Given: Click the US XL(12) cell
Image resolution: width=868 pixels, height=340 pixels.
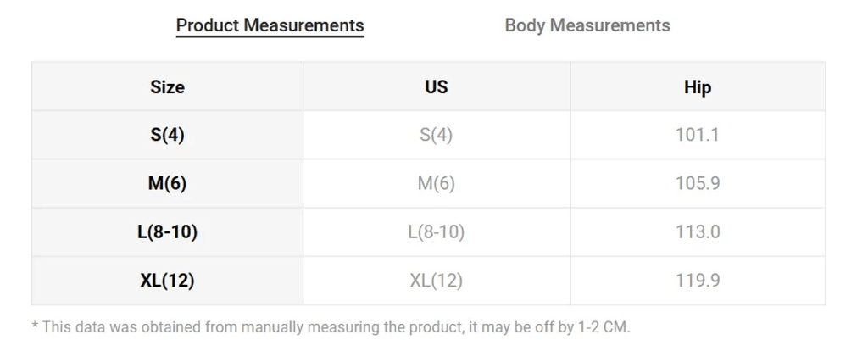Looking at the screenshot, I should pos(437,281).
